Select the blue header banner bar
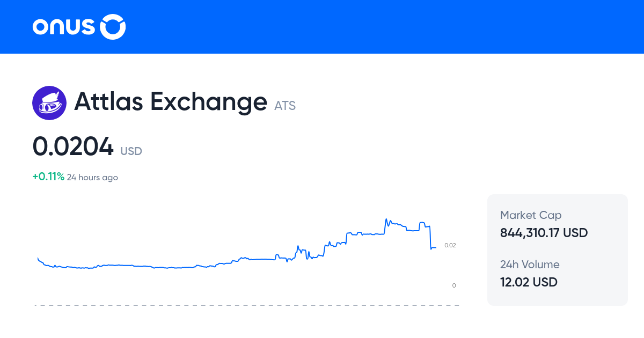 tap(322, 27)
